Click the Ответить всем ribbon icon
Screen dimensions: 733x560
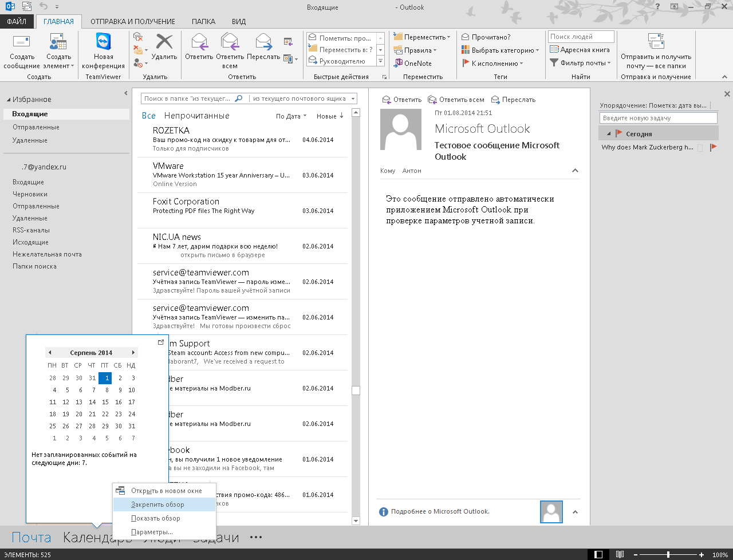(x=230, y=42)
